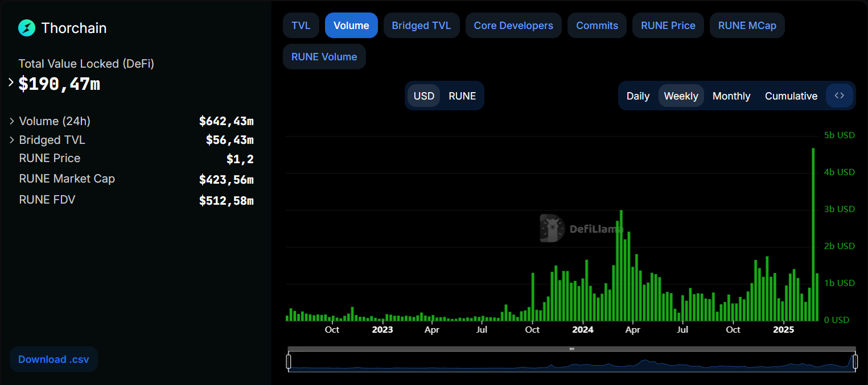Click the 2023 x-axis label
This screenshot has width=868, height=385.
pos(382,330)
